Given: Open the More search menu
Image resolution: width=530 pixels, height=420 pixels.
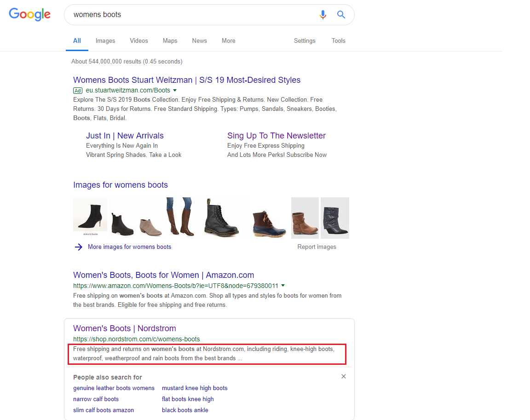Looking at the screenshot, I should [x=229, y=40].
